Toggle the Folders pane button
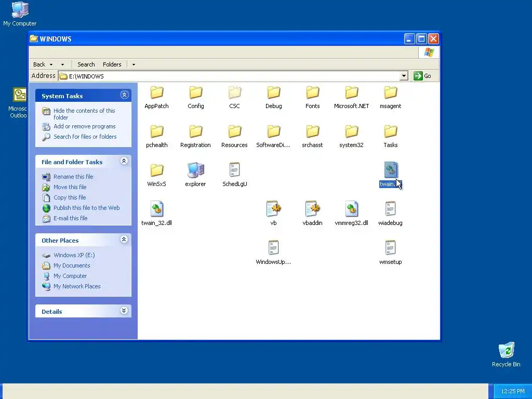Screen dimensions: 532x399 (x=112, y=64)
